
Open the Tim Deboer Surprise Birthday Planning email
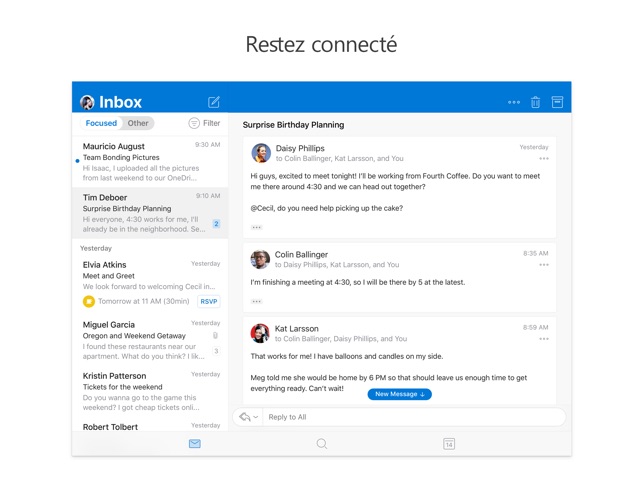(150, 213)
